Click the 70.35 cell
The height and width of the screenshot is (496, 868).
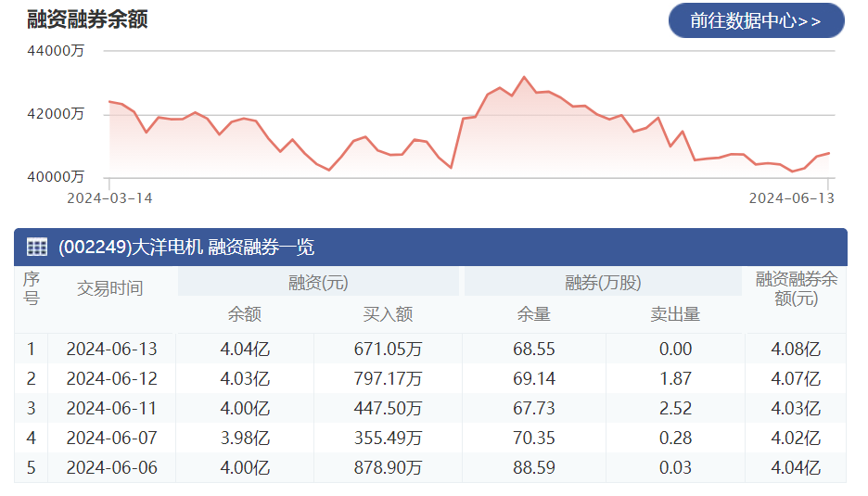tap(533, 438)
